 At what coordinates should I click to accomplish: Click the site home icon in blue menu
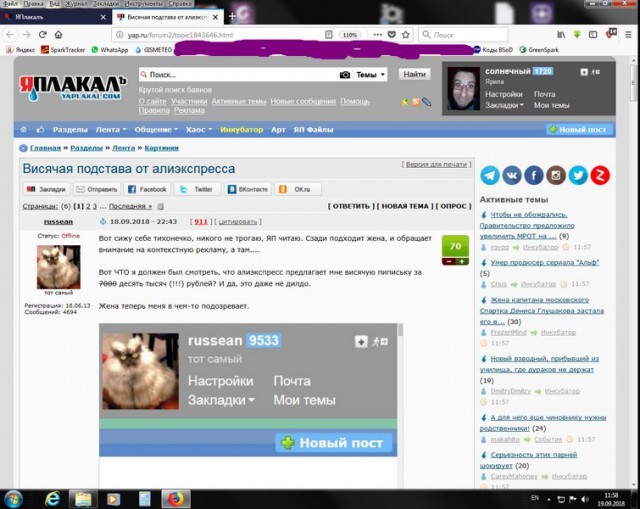[23, 129]
